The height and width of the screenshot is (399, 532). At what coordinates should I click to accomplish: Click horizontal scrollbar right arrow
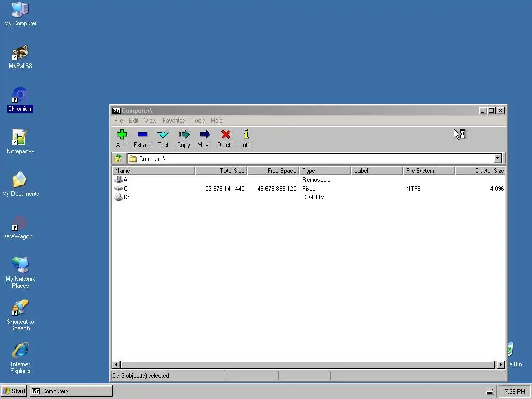pos(501,364)
